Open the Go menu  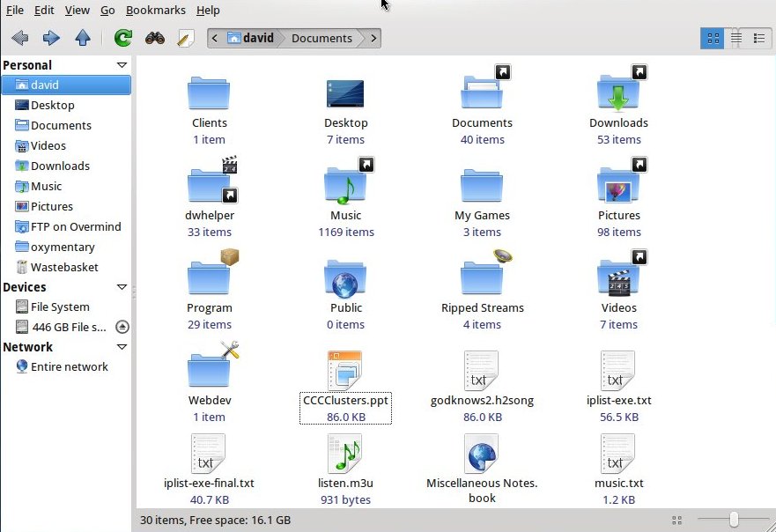point(107,10)
